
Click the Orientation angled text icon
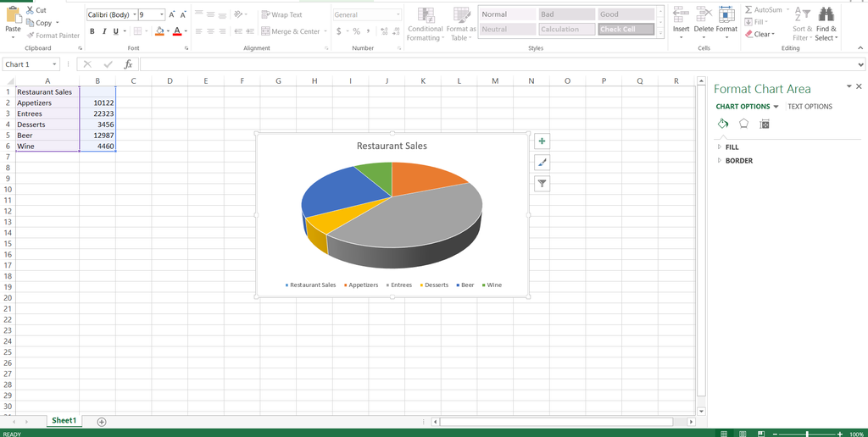pos(237,14)
